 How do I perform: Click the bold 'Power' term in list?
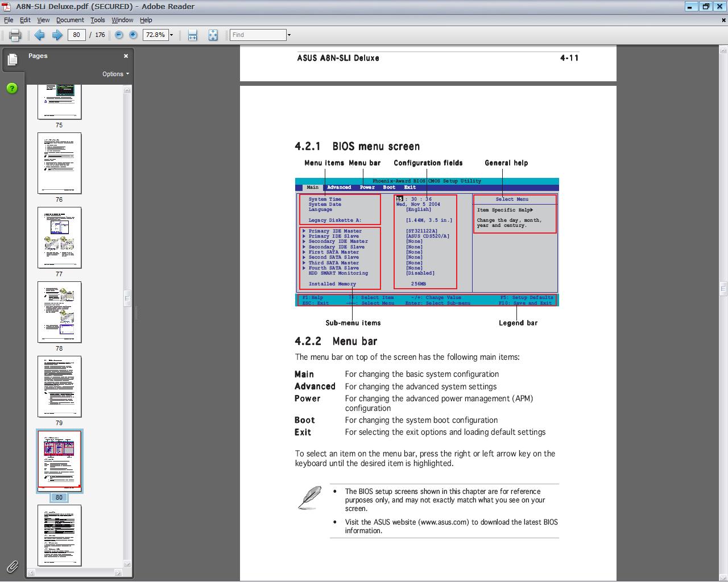pos(307,398)
